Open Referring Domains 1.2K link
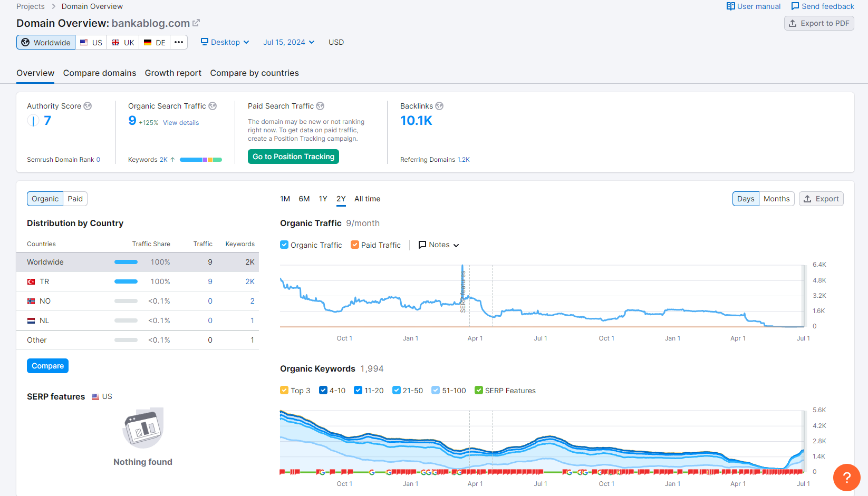The height and width of the screenshot is (496, 868). click(464, 160)
